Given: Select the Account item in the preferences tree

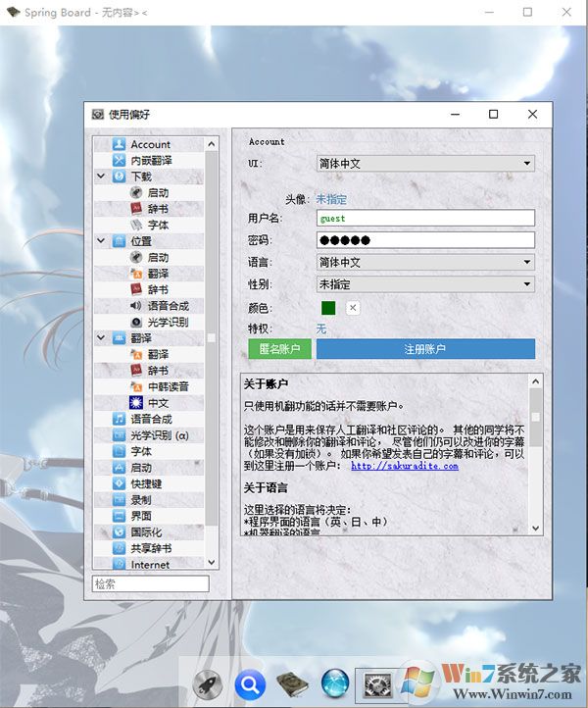Looking at the screenshot, I should pyautogui.click(x=149, y=144).
